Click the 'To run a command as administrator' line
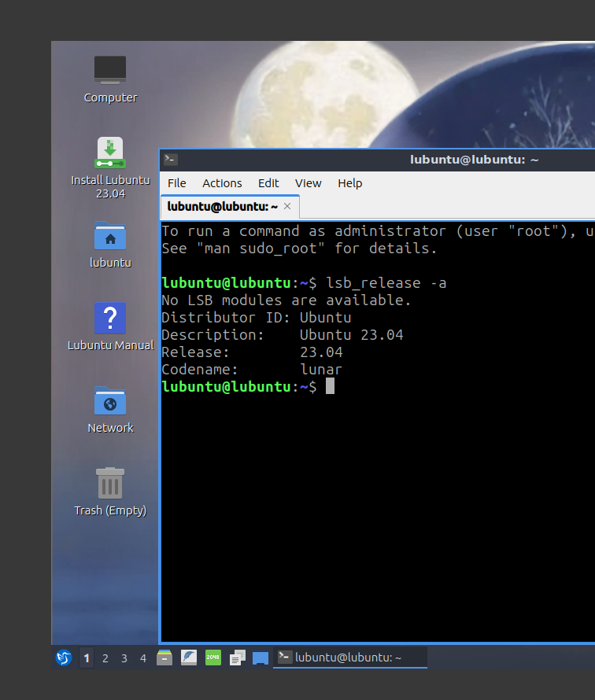The height and width of the screenshot is (700, 595). tap(378, 231)
